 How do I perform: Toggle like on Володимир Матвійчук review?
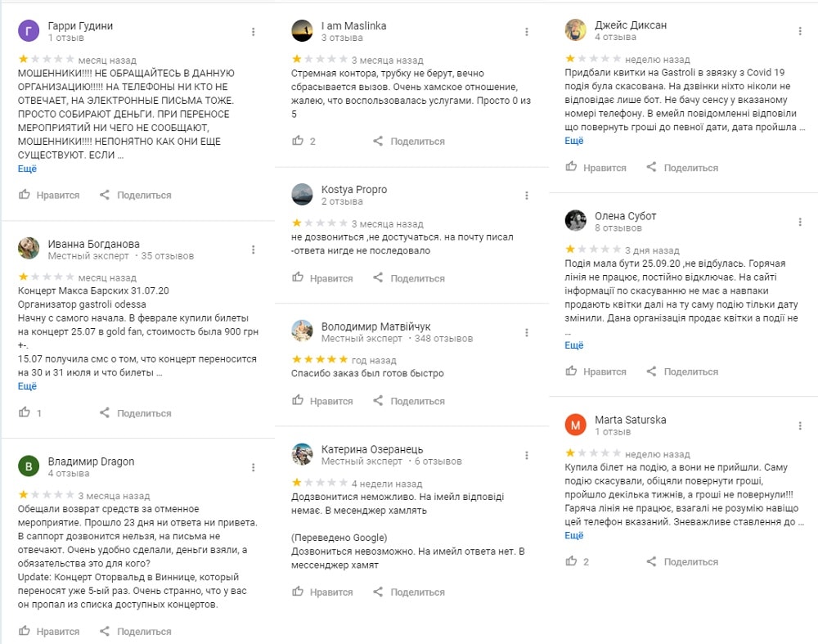coord(299,401)
